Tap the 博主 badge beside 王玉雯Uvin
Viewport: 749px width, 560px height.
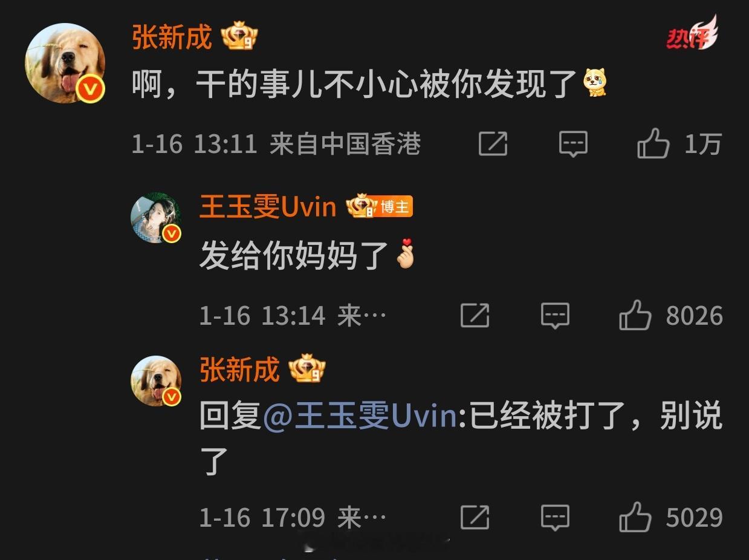(x=395, y=207)
